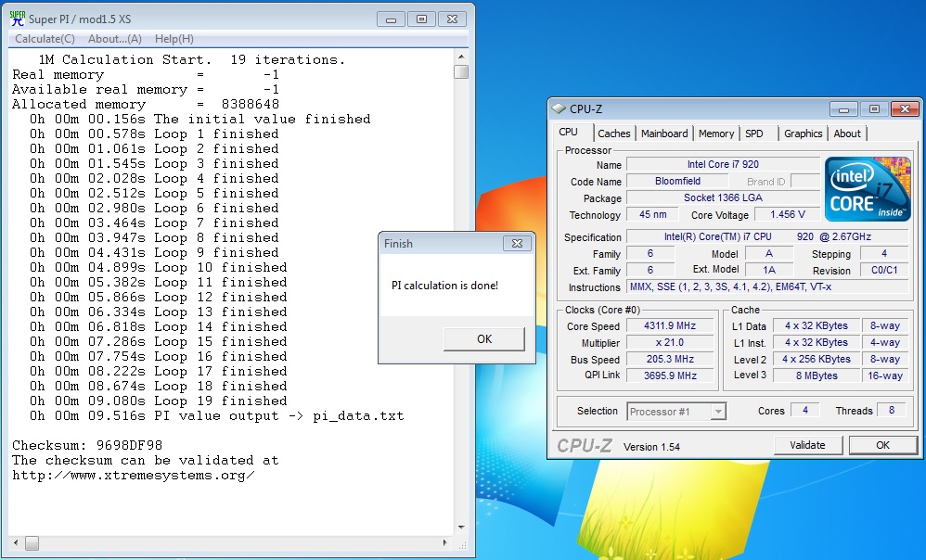Click the CPU-Z title bar icon
This screenshot has height=560, width=926.
pyautogui.click(x=560, y=109)
